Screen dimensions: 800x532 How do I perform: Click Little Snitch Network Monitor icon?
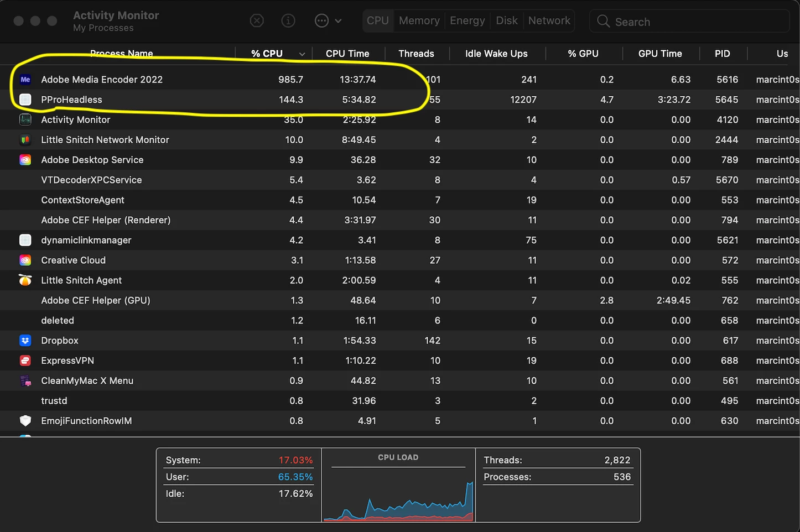tap(25, 140)
